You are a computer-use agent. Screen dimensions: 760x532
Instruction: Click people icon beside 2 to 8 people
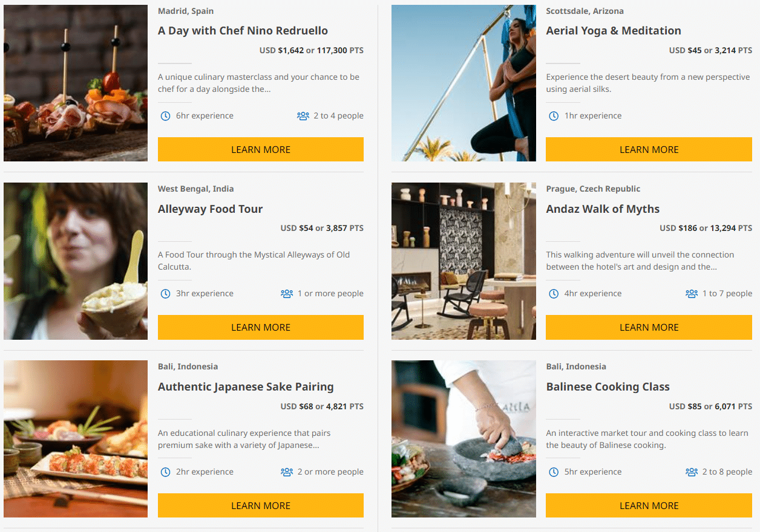[x=692, y=472]
